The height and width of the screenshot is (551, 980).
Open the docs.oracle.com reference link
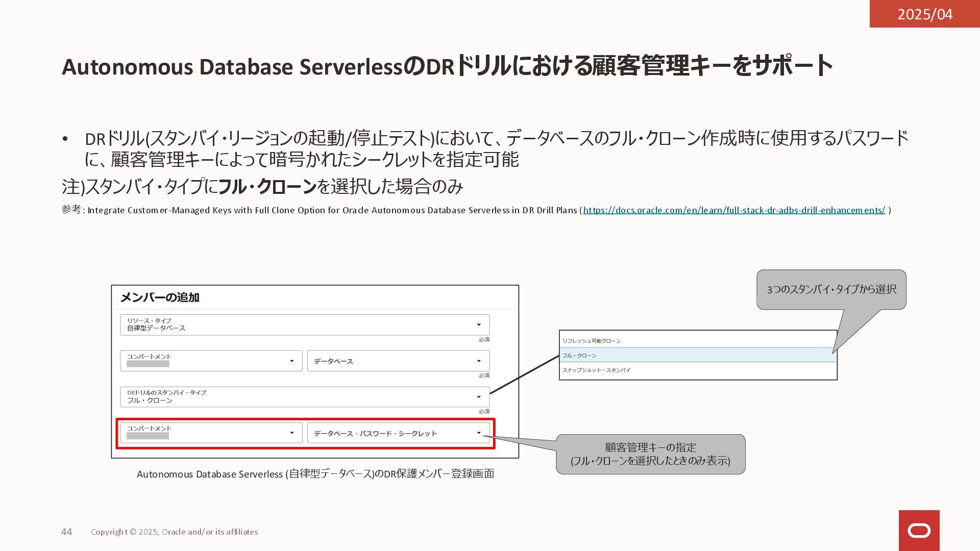[x=734, y=210]
